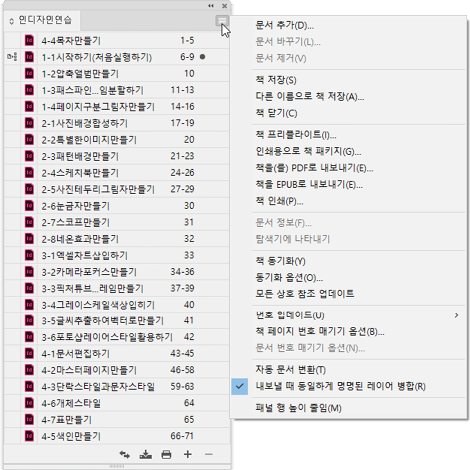Select document row 2-4스케치북만들기
Image resolution: width=470 pixels, height=470 pixels.
tap(117, 173)
